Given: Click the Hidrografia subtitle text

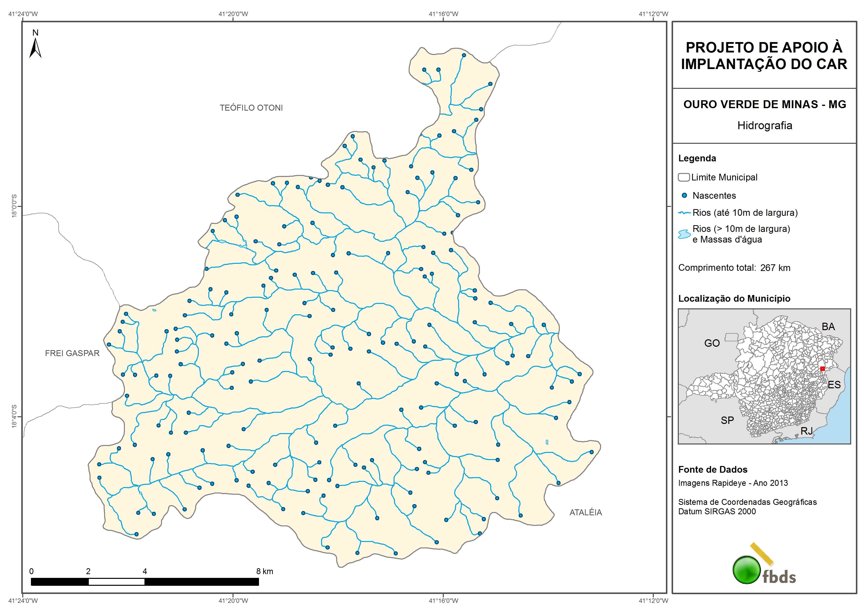Looking at the screenshot, I should (764, 126).
